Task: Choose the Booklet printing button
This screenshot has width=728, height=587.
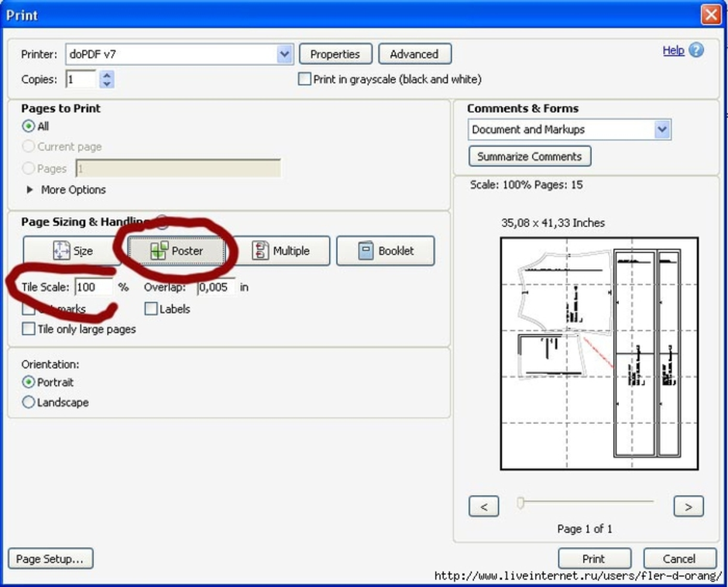Action: click(x=386, y=251)
